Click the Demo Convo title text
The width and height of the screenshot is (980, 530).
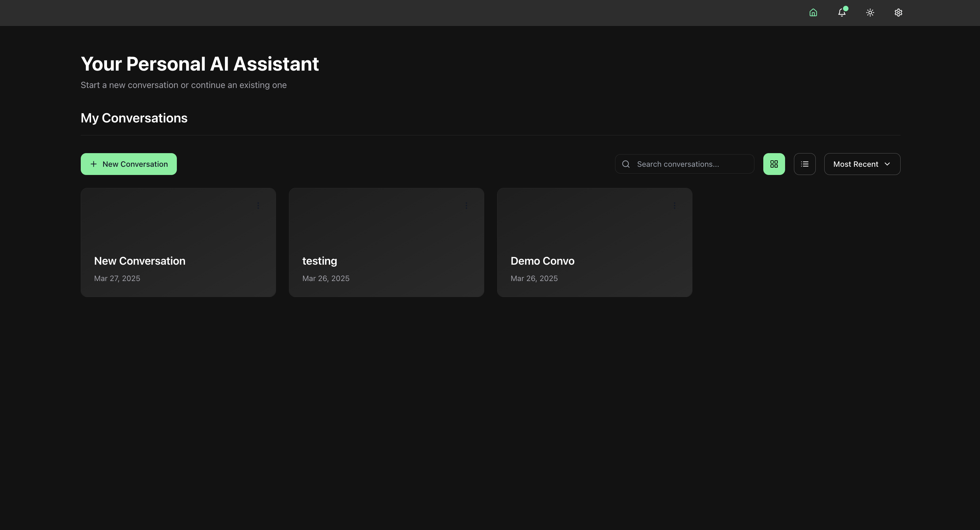(542, 261)
